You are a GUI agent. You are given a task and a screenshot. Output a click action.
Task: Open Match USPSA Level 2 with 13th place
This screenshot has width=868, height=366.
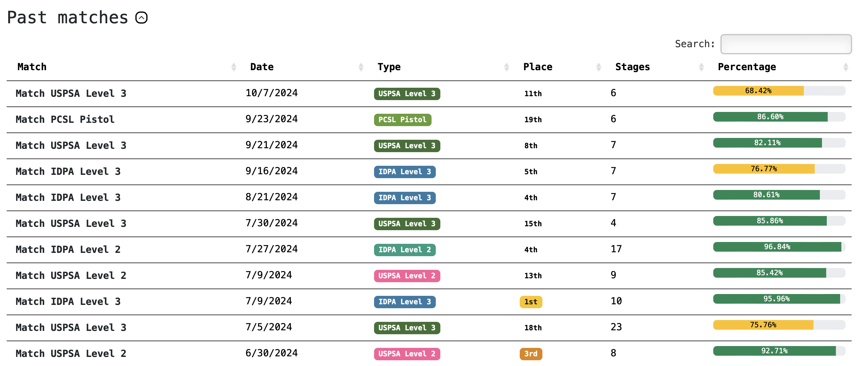[x=71, y=276]
